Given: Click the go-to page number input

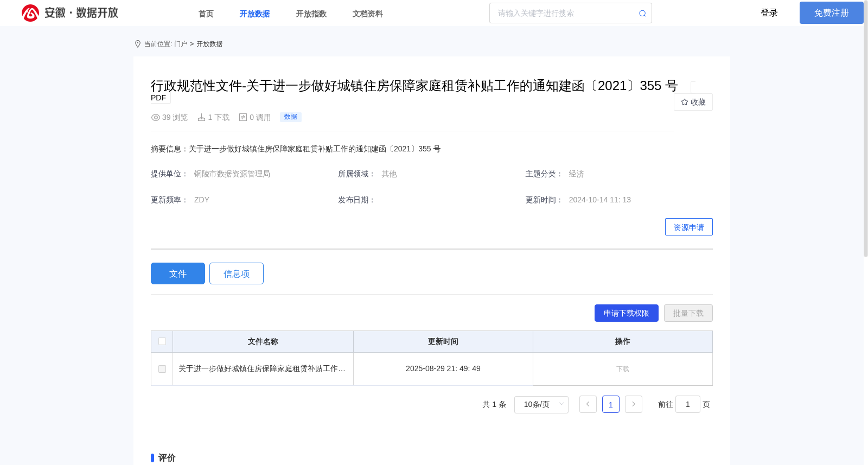Looking at the screenshot, I should [688, 404].
